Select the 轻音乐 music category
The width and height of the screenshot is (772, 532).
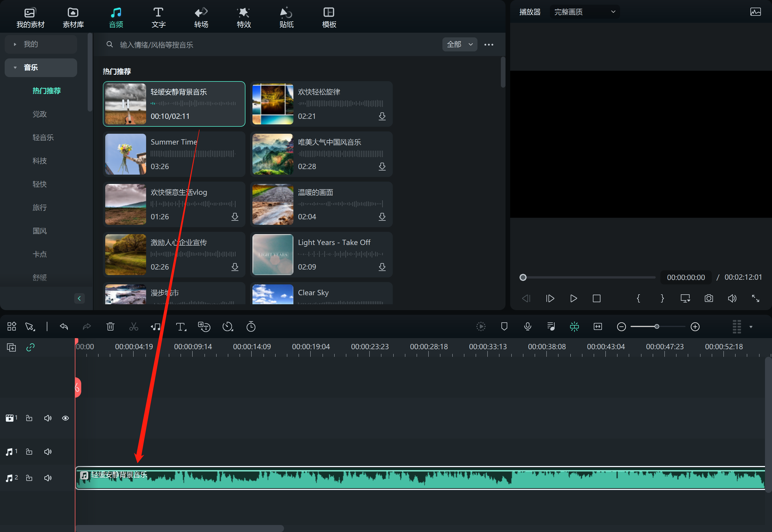(x=43, y=137)
